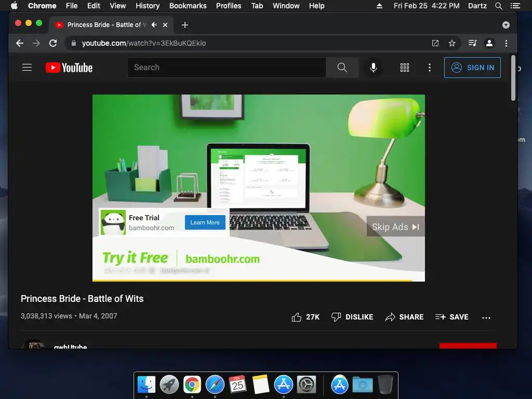Click Learn More on the ad

click(205, 222)
